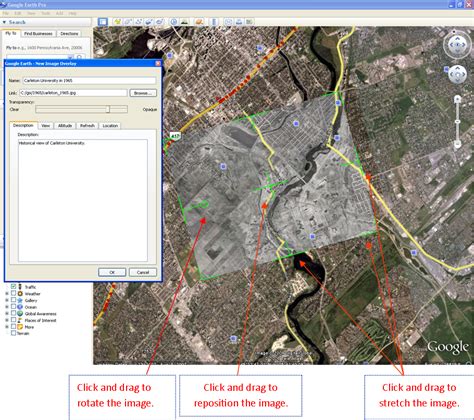The height and width of the screenshot is (420, 474).
Task: Select the Refresh tab in overlay dialog
Action: point(87,126)
